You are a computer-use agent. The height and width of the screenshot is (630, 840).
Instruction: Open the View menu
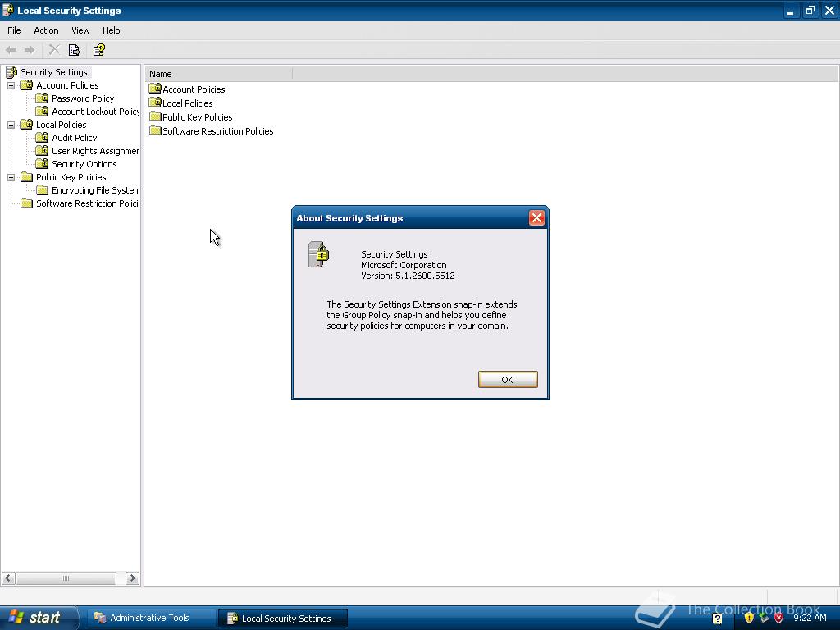click(x=80, y=30)
